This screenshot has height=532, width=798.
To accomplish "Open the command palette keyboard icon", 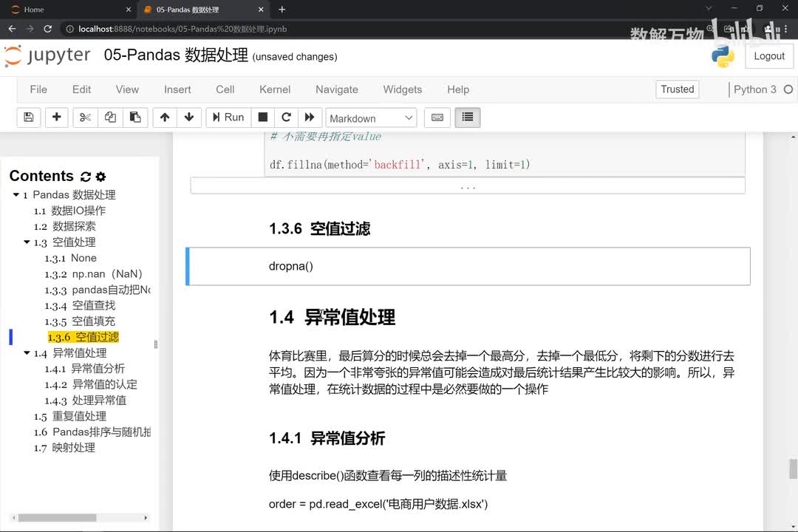I will click(x=437, y=117).
